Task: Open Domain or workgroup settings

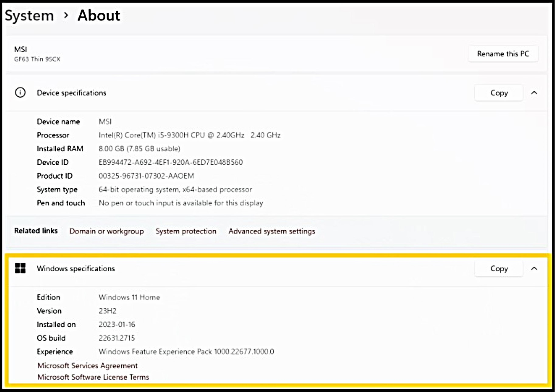Action: tap(107, 231)
